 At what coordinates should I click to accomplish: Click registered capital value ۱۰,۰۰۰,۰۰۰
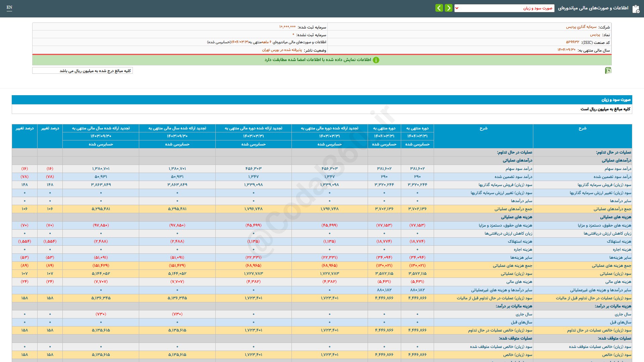287,27
